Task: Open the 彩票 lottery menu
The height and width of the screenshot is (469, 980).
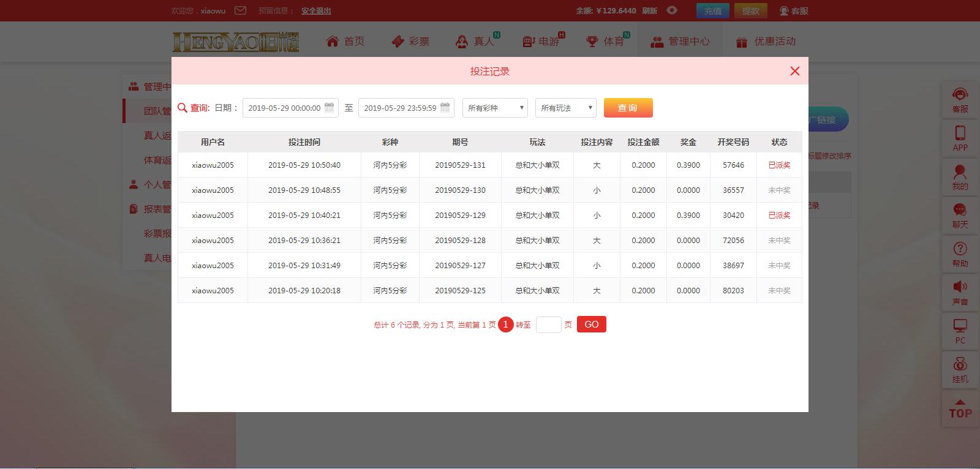Action: tap(410, 41)
